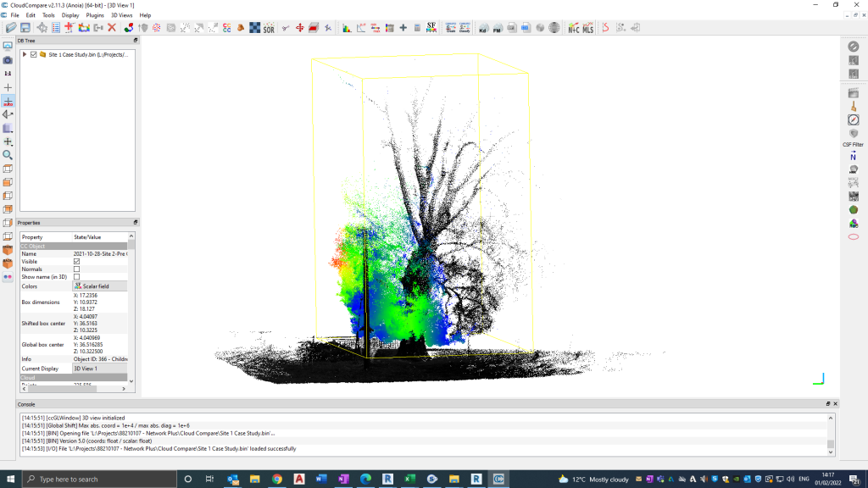
Task: Click the 1:1 scale button in left toolbar
Action: coord(8,74)
